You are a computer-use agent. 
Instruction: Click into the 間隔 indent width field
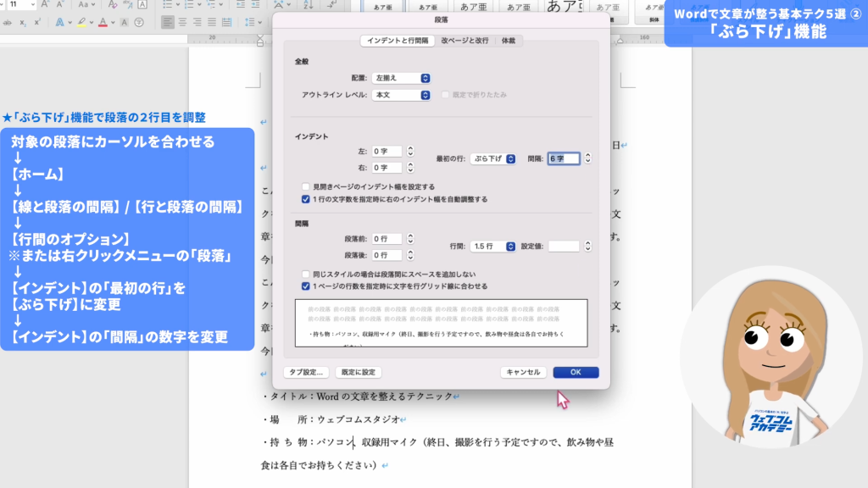pyautogui.click(x=563, y=158)
